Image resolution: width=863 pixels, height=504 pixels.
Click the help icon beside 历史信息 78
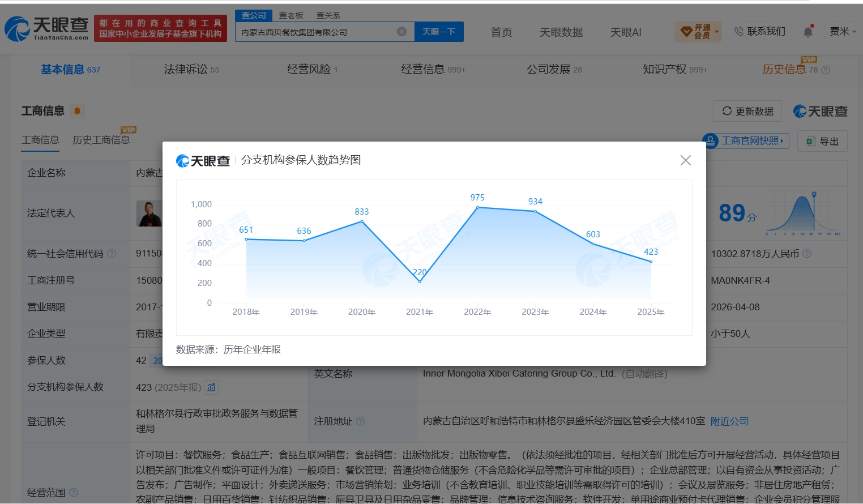point(826,70)
